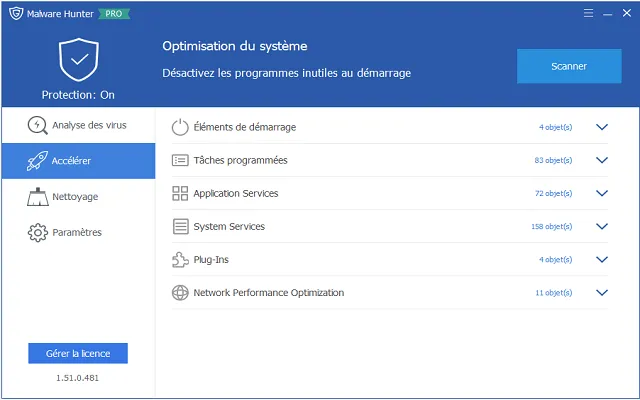
Task: Click the Optimisation du système heading
Action: tap(235, 46)
